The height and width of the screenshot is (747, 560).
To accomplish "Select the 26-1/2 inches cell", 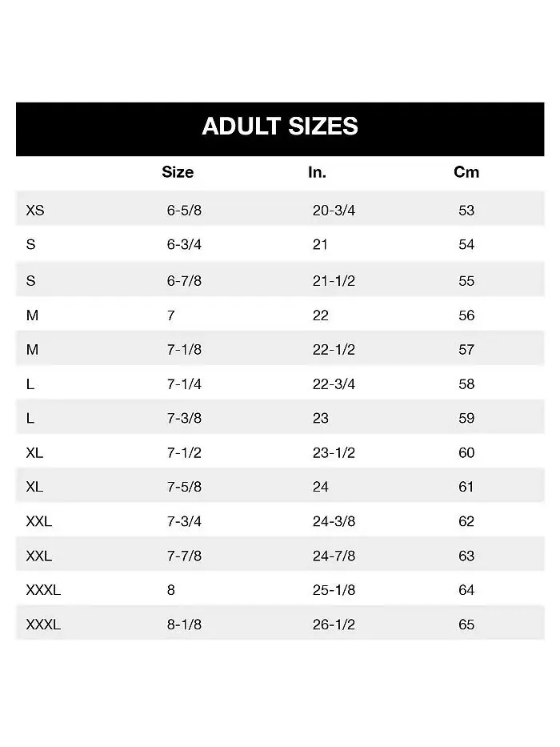I will point(334,625).
